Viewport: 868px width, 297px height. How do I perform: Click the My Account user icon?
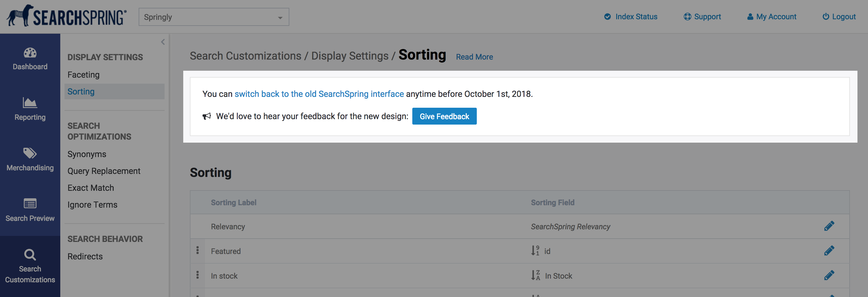click(x=750, y=17)
